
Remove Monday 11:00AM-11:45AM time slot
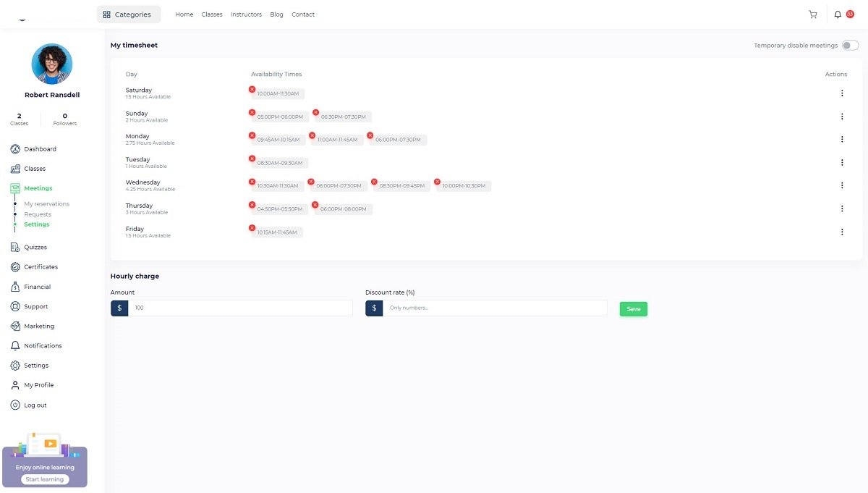click(x=312, y=135)
